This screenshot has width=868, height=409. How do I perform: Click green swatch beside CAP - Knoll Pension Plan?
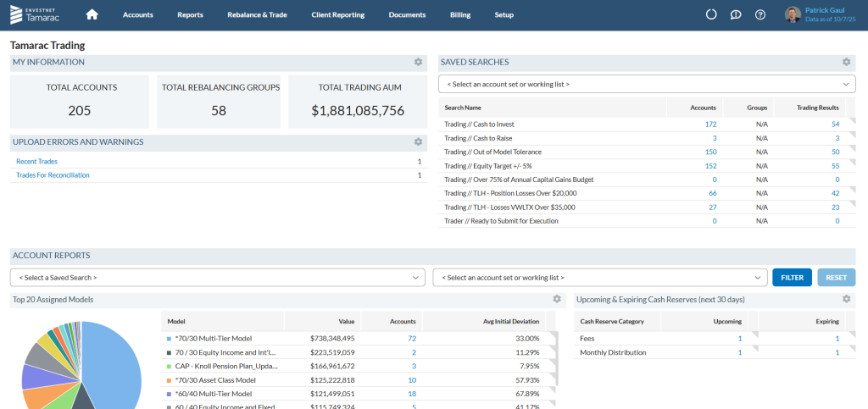(x=169, y=367)
